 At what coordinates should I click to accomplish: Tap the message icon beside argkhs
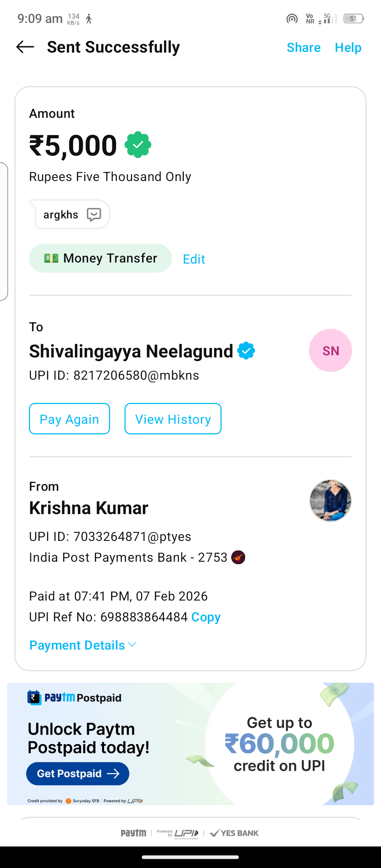coord(94,215)
